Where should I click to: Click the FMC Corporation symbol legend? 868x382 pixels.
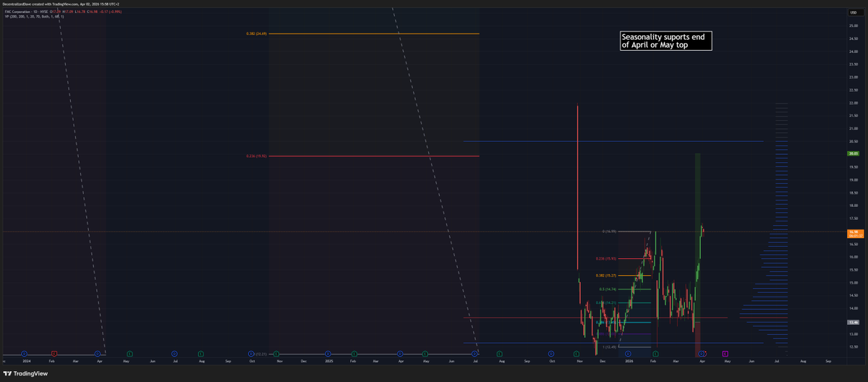[27, 11]
